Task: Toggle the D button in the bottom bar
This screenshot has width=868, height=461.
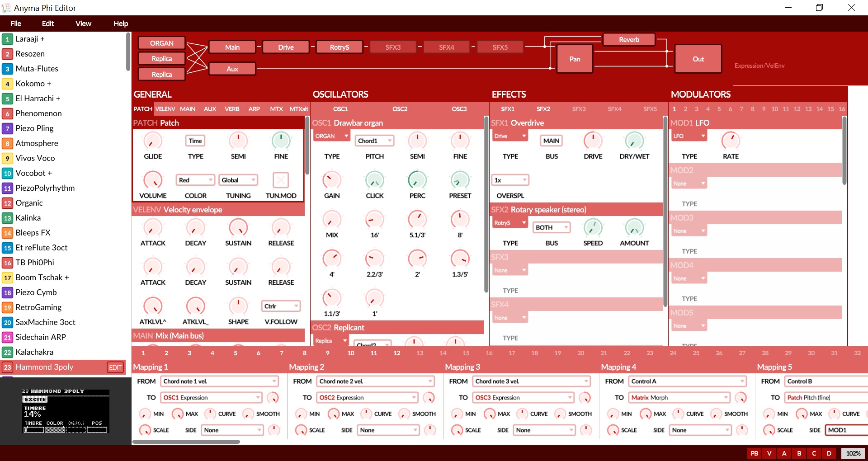Action: (x=829, y=453)
